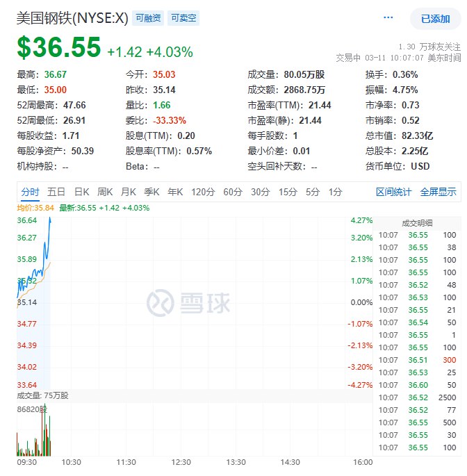Choose the 60分 interval tab
The width and height of the screenshot is (467, 476).
[x=233, y=192]
